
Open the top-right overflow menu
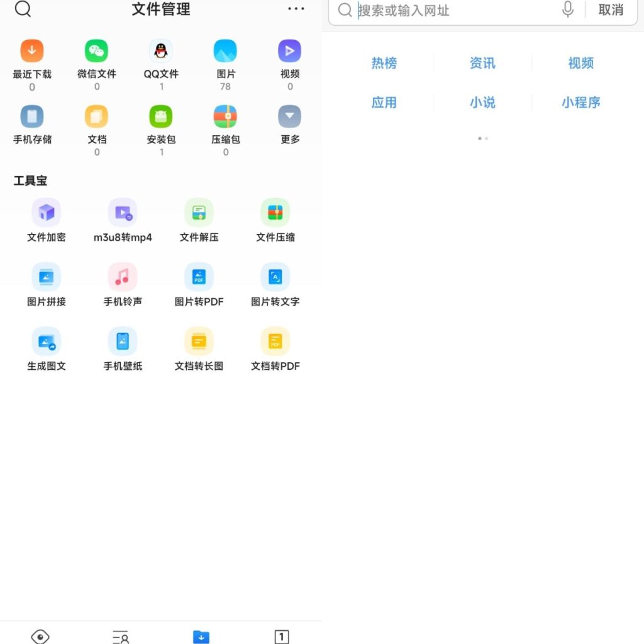pos(295,9)
